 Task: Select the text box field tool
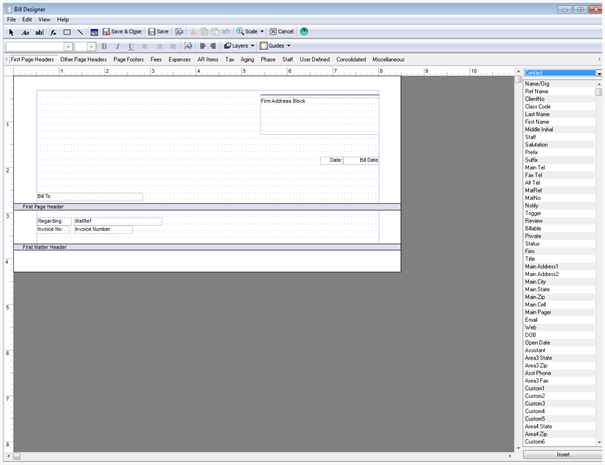click(39, 32)
